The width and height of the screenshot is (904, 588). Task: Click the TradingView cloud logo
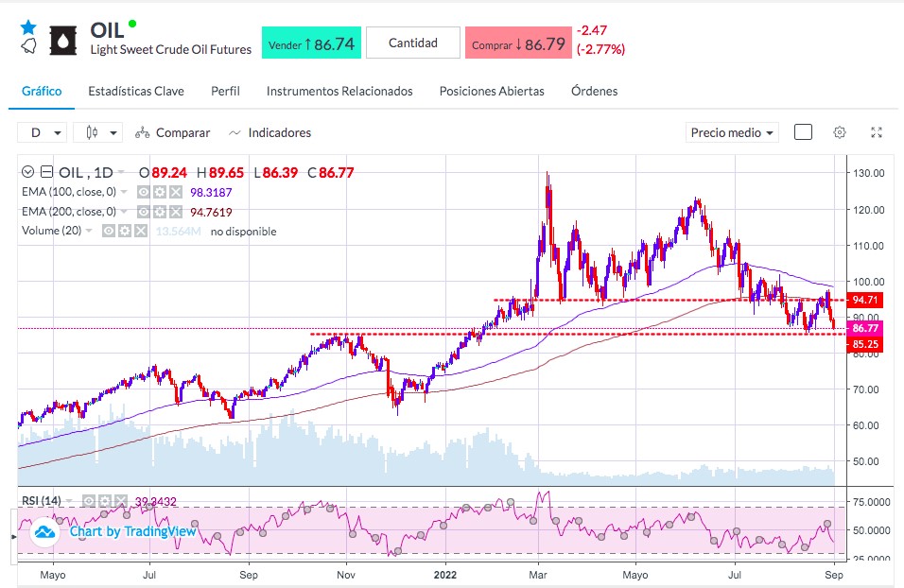click(45, 532)
